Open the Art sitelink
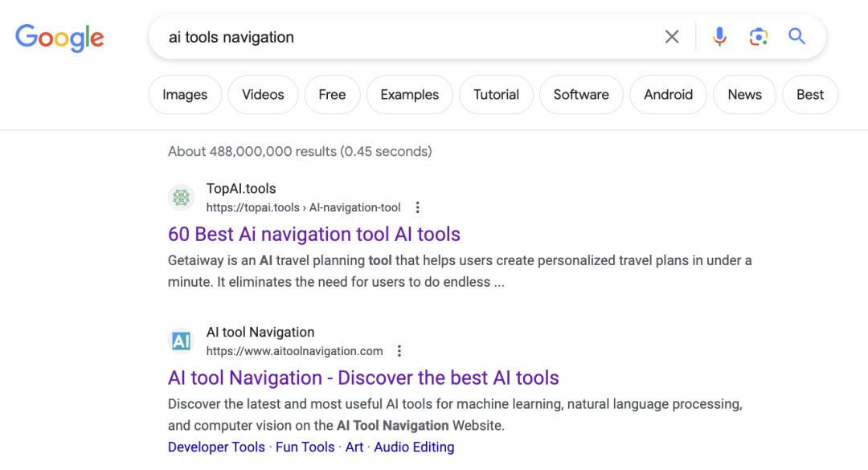Viewport: 868px width, 470px height. tap(354, 447)
